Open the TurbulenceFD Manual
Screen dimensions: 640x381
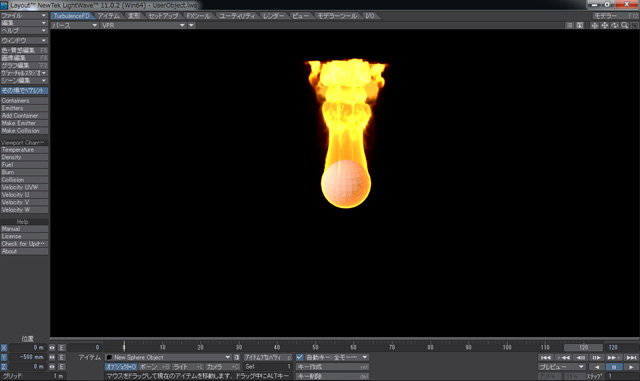[x=24, y=229]
